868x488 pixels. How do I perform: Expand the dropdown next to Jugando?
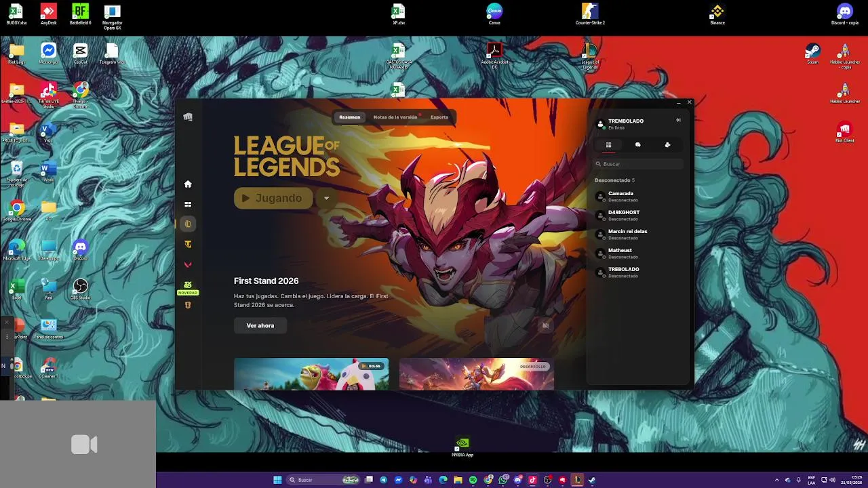(326, 198)
